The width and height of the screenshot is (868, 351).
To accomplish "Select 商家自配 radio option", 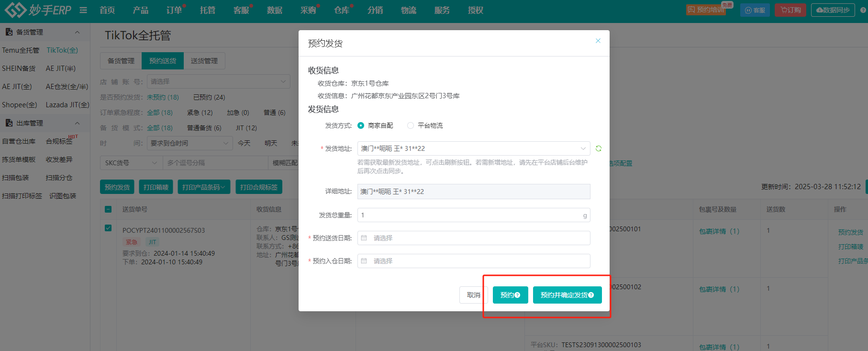I will (361, 125).
